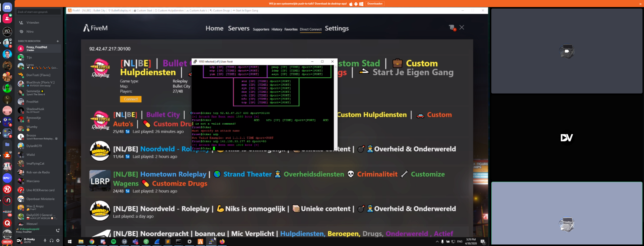Click the Downloaden button in the banner

(375, 4)
